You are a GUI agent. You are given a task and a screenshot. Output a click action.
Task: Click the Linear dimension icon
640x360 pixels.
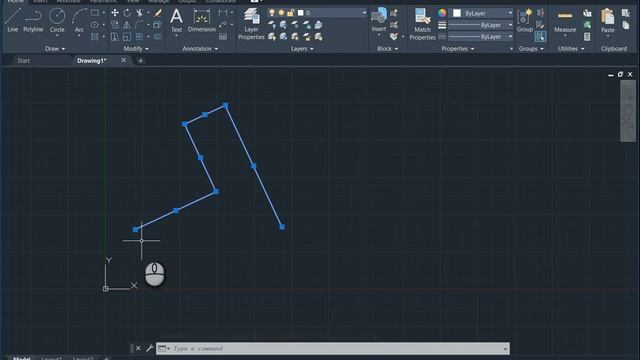223,13
